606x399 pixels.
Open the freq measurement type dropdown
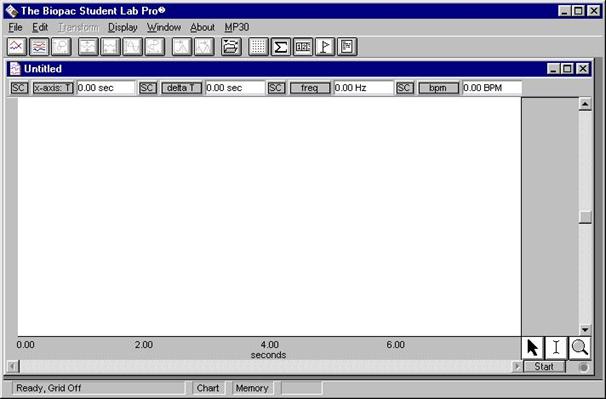(310, 88)
